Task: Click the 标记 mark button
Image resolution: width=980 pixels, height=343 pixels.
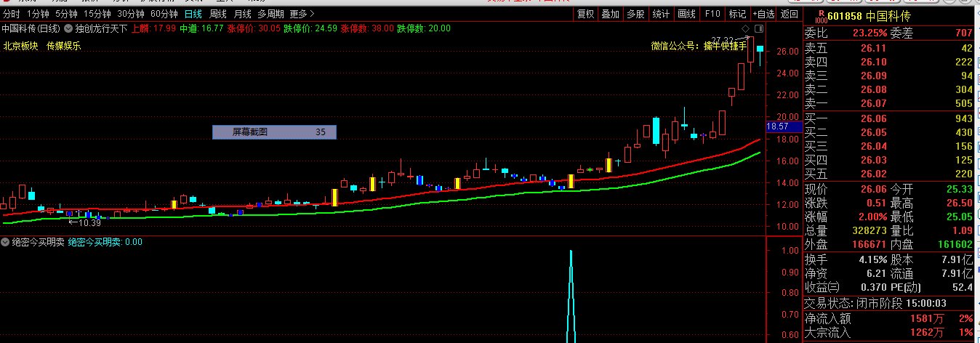Action: coord(737,14)
